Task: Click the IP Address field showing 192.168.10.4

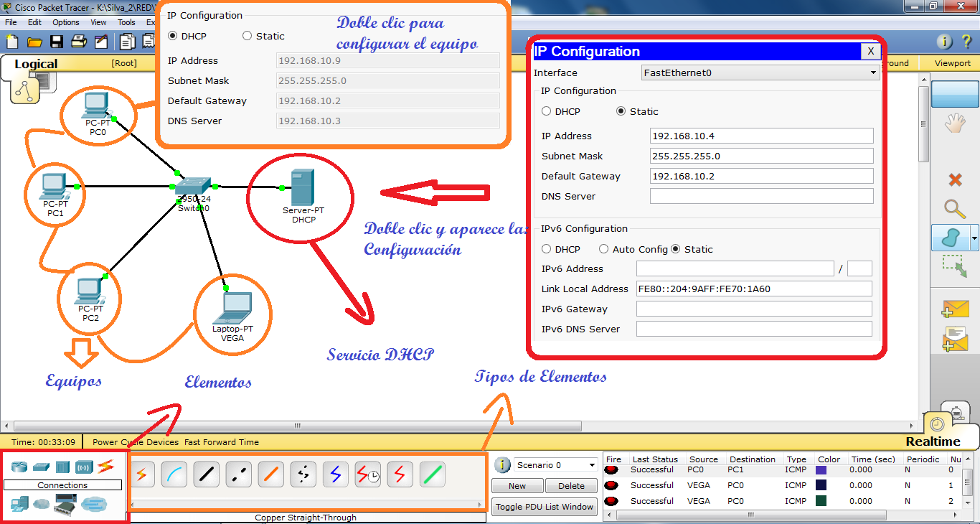Action: point(762,136)
